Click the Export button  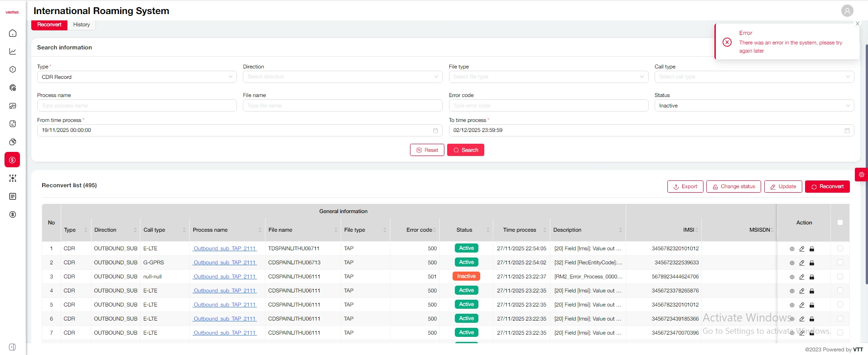point(685,187)
